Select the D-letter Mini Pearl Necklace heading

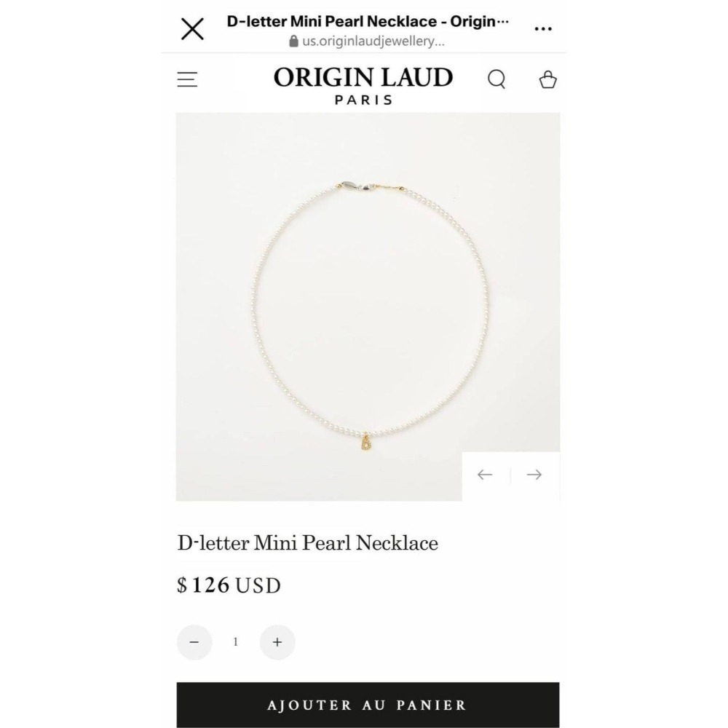click(x=307, y=543)
